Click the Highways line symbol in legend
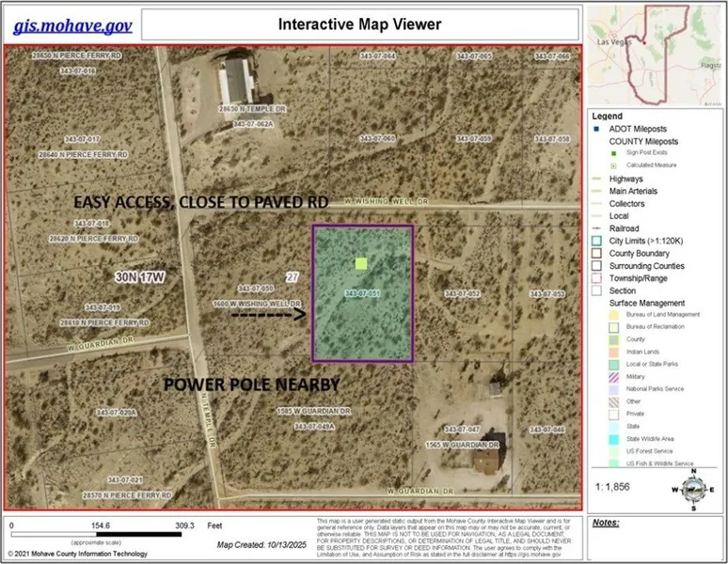Screen dimensions: 728x564 [x=597, y=179]
